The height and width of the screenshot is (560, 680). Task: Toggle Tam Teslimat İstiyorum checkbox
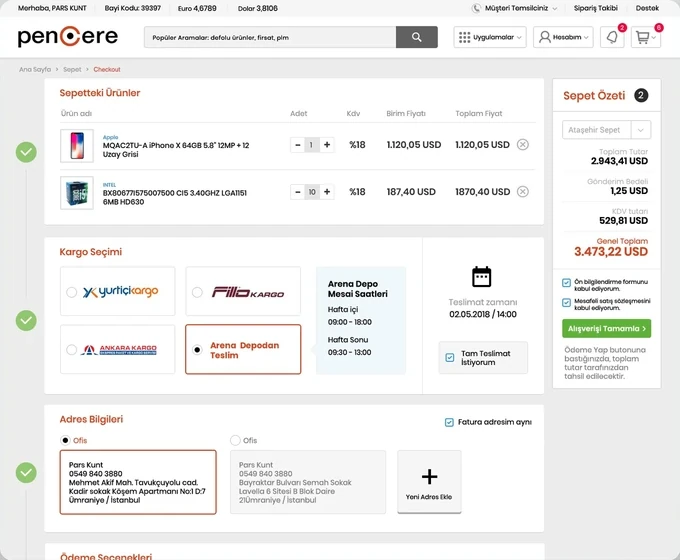click(450, 358)
